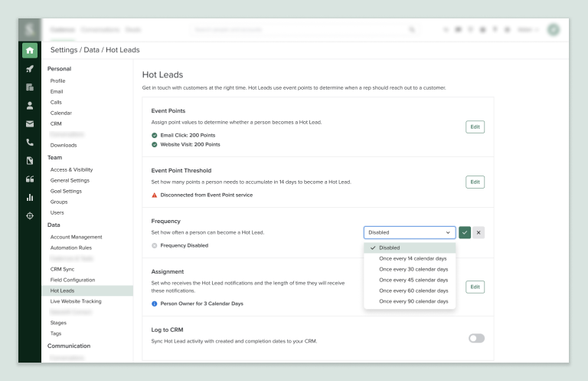Click the Disconnected warning triangle icon

click(154, 195)
